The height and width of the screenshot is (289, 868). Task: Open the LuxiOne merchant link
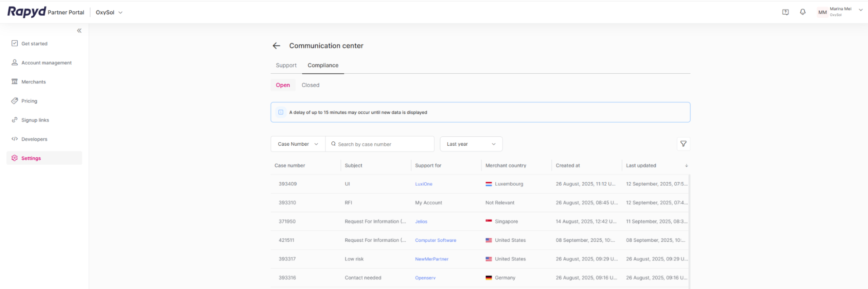(x=423, y=184)
